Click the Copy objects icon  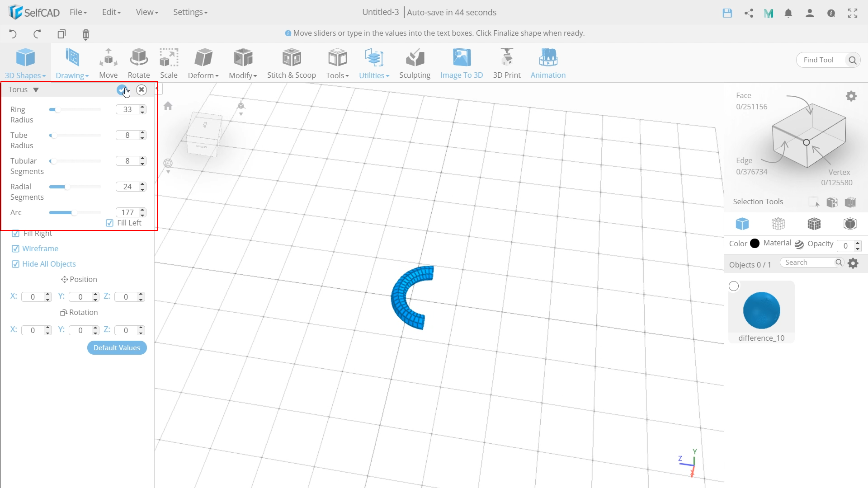click(x=61, y=34)
